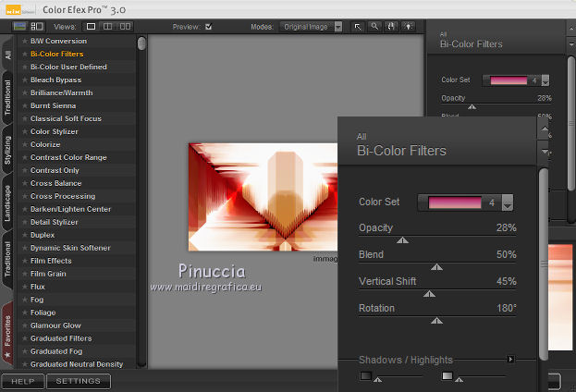The height and width of the screenshot is (392, 576).
Task: Star Glamour Glow as favorite
Action: pos(25,325)
